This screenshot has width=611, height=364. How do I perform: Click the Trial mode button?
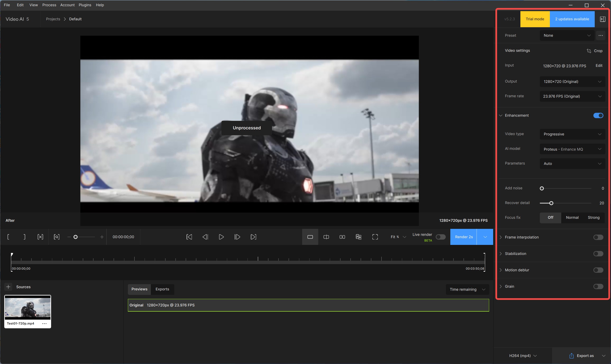pos(535,19)
